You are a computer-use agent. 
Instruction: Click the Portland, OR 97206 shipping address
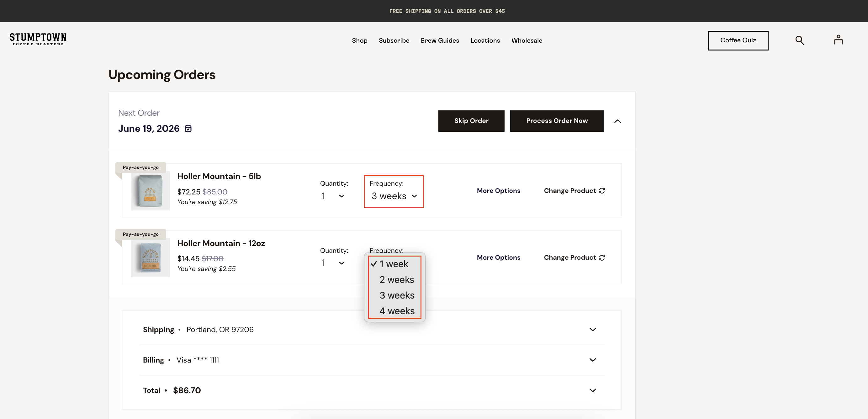[220, 330]
